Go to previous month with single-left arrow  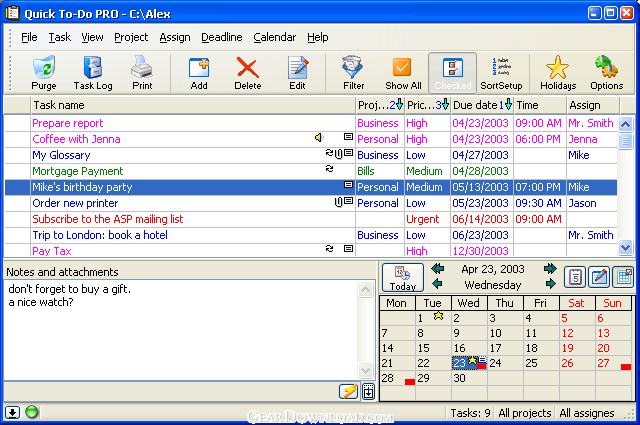(438, 283)
